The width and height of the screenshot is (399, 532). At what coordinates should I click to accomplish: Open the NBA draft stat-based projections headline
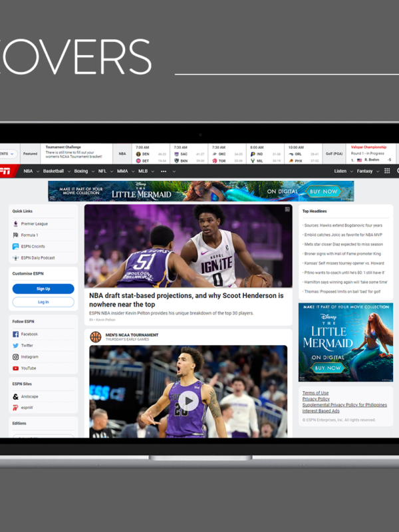tap(186, 300)
